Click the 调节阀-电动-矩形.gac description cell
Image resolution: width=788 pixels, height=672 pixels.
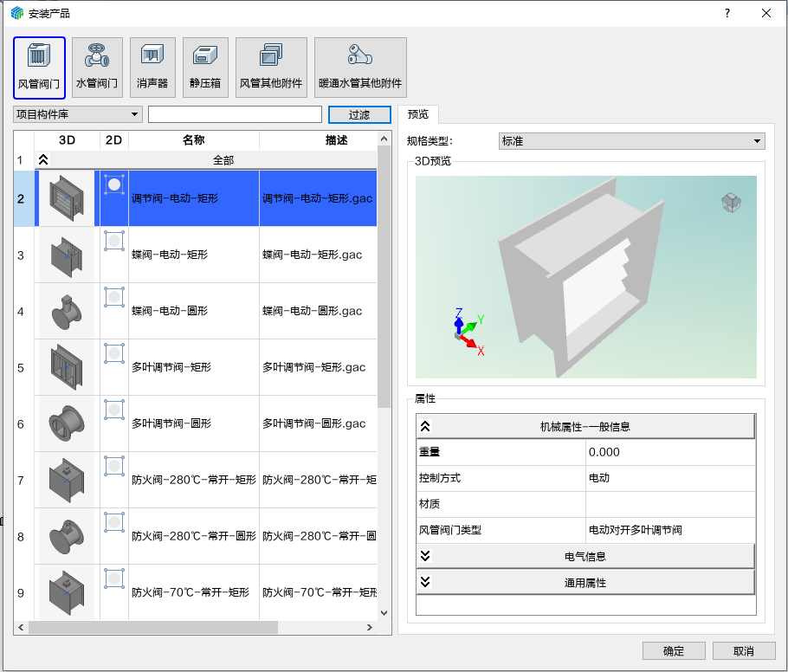point(318,198)
